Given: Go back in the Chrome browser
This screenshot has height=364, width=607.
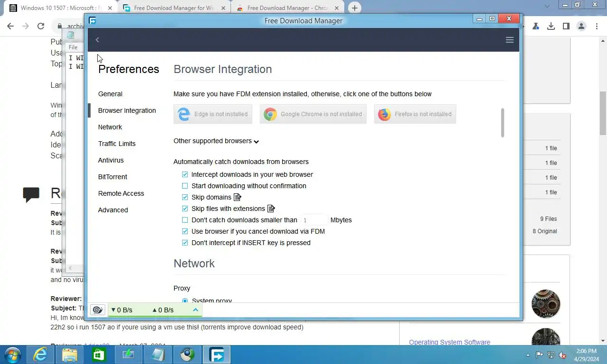Looking at the screenshot, I should pyautogui.click(x=10, y=27).
